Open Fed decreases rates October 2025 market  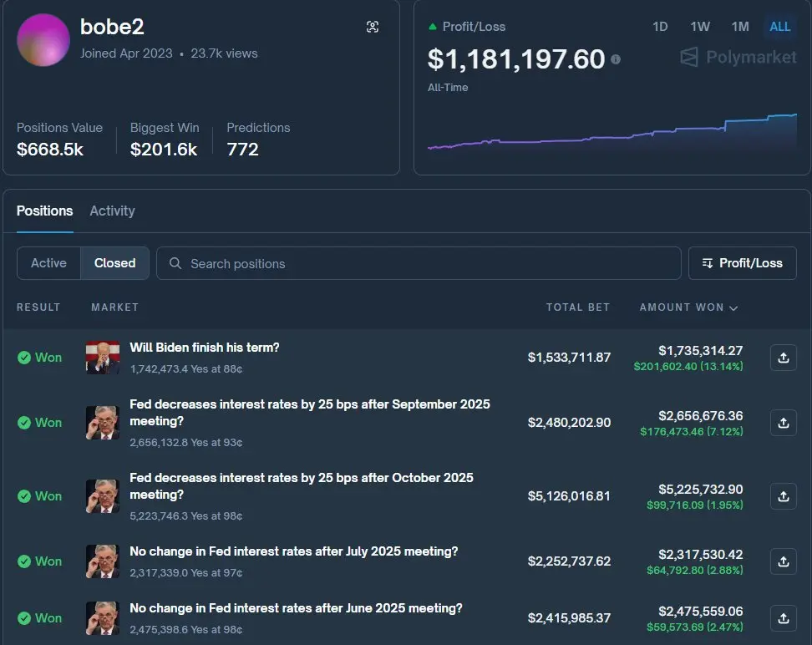(x=302, y=486)
